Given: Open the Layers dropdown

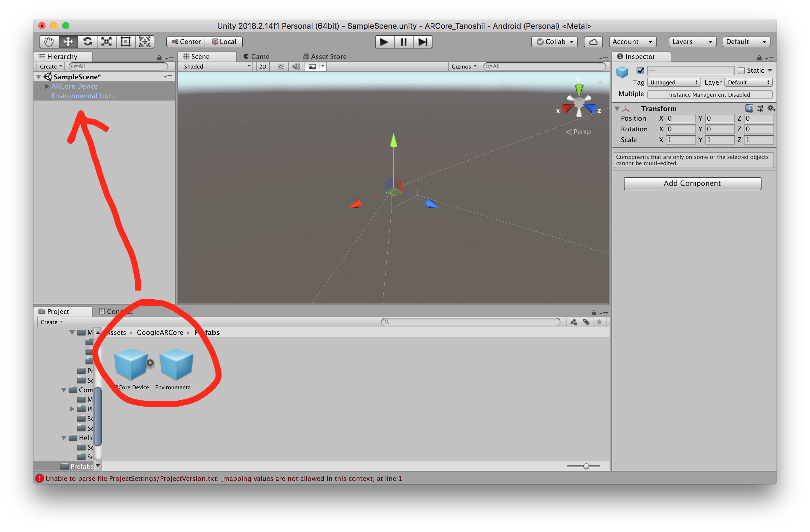Looking at the screenshot, I should pos(692,42).
